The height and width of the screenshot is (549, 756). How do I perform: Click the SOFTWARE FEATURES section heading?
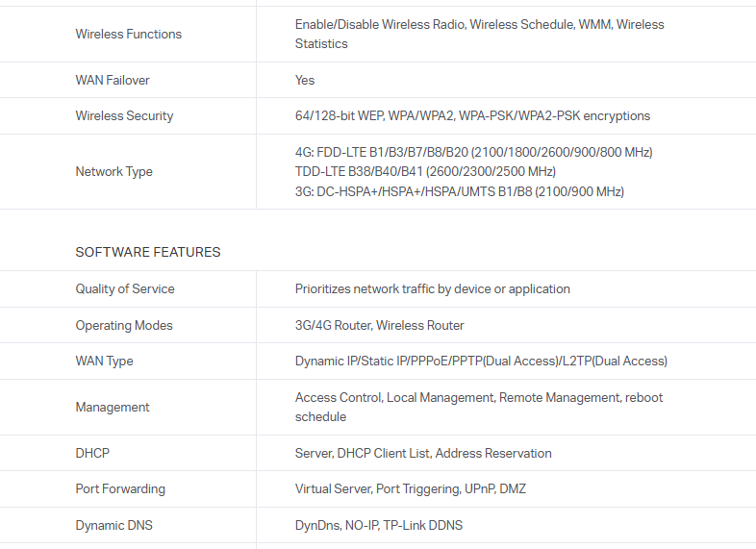(148, 252)
